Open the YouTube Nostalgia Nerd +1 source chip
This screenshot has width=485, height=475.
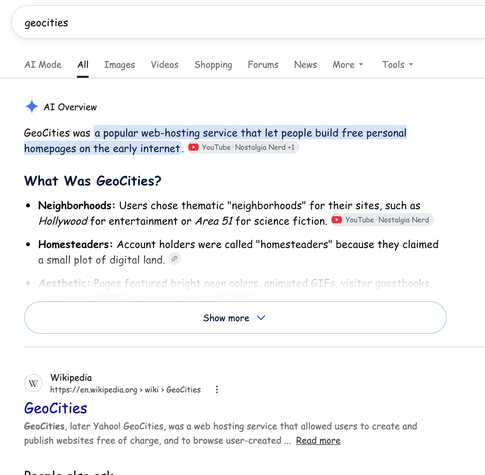(243, 147)
